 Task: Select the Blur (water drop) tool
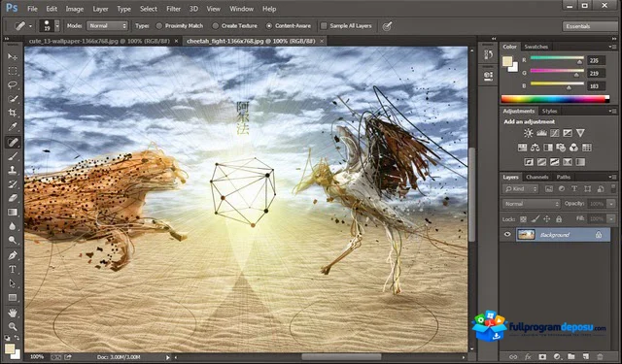coord(13,226)
